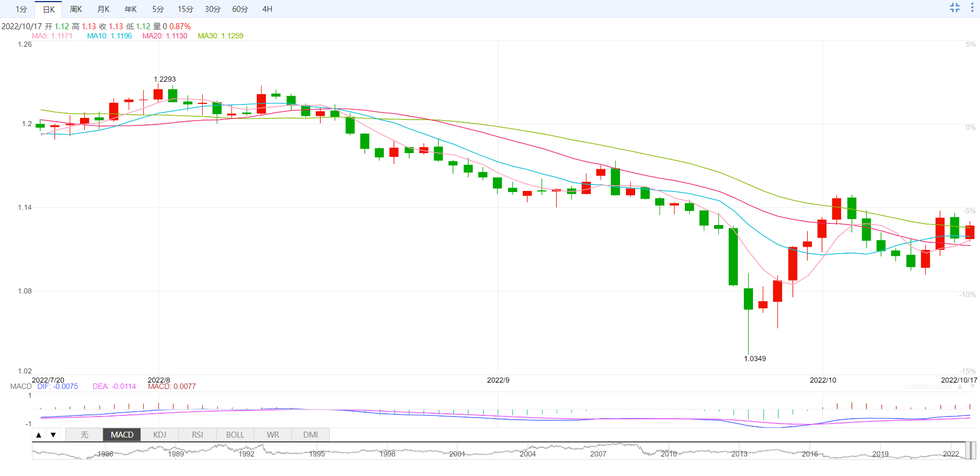This screenshot has width=980, height=476.
Task: Click the MA10: 1.1196 legend
Action: 110,36
